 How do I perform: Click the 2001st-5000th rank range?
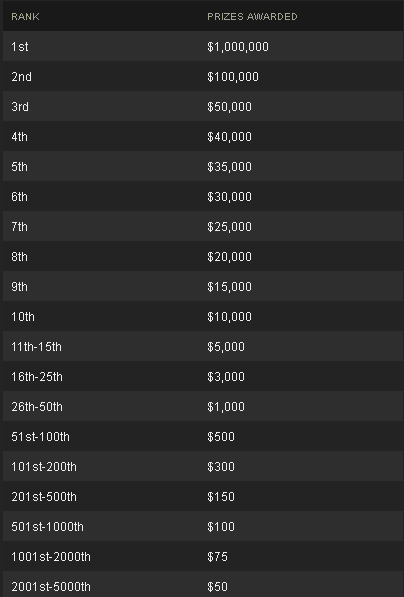(x=51, y=587)
